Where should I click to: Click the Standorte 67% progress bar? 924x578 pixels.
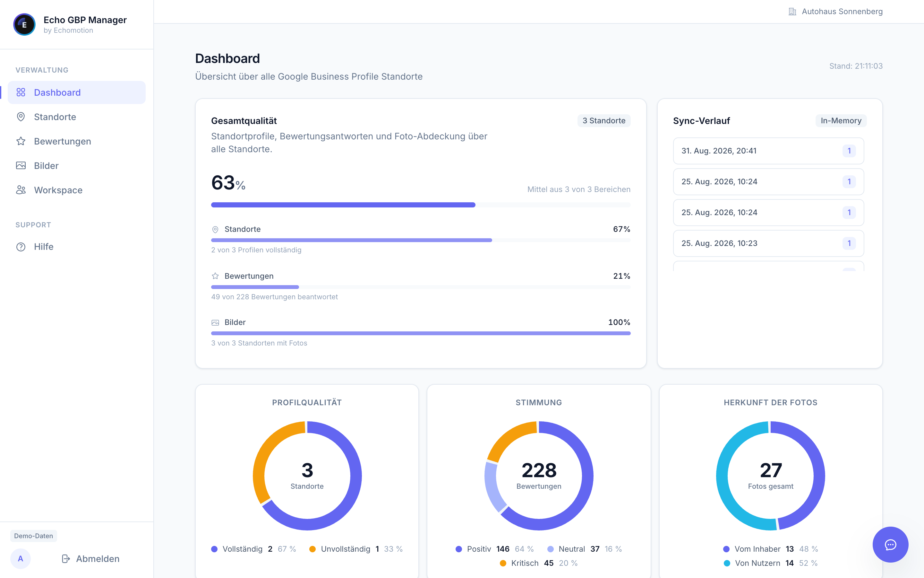tap(421, 240)
